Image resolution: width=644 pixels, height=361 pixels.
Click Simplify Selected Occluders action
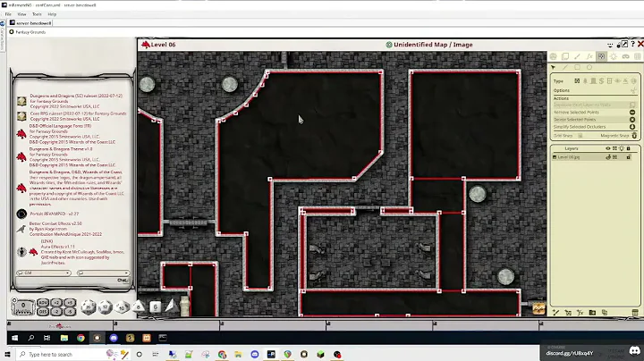click(x=594, y=127)
